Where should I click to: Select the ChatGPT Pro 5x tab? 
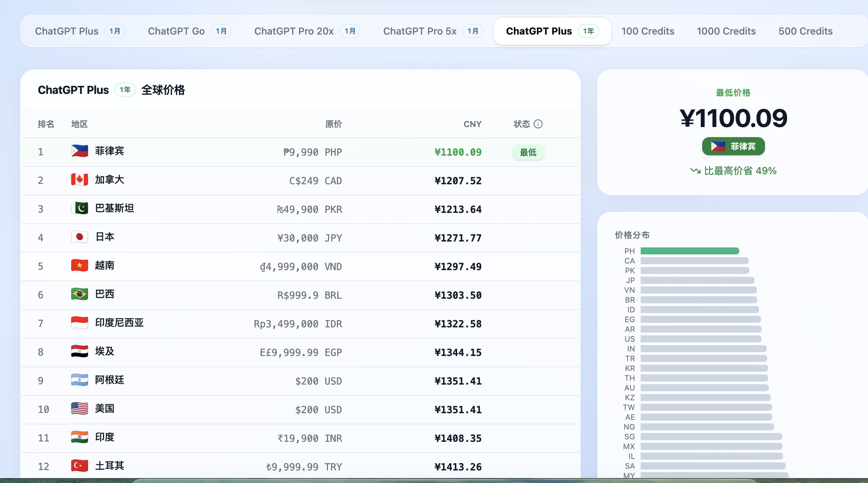coord(433,31)
